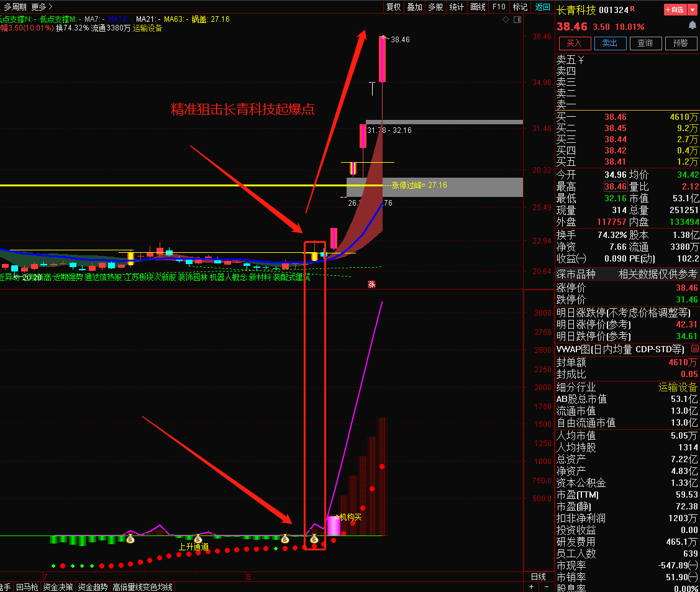Click the 预警 alert button
The height and width of the screenshot is (592, 700).
tap(681, 43)
